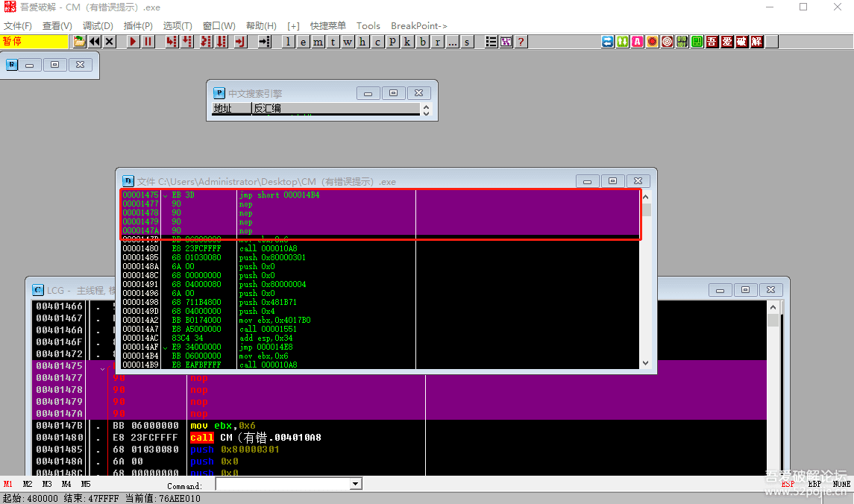Open the 调试(D) debug menu
854x504 pixels.
tap(98, 26)
